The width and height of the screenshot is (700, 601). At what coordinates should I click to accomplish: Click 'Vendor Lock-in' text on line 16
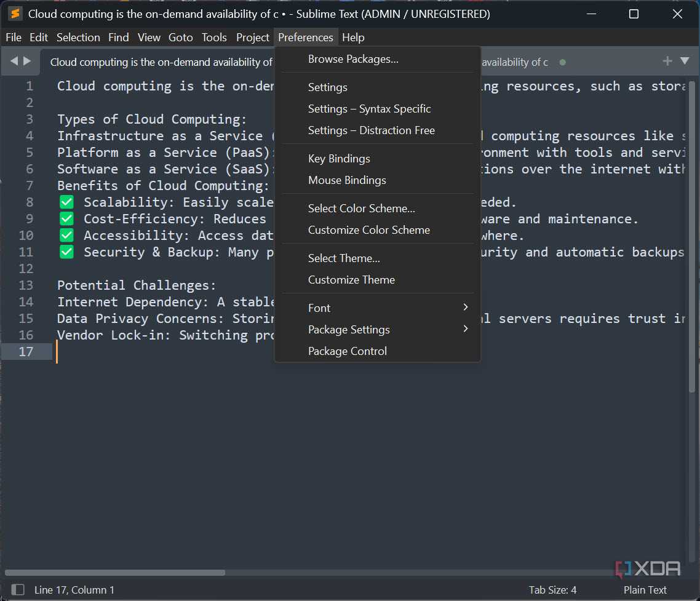(x=110, y=335)
